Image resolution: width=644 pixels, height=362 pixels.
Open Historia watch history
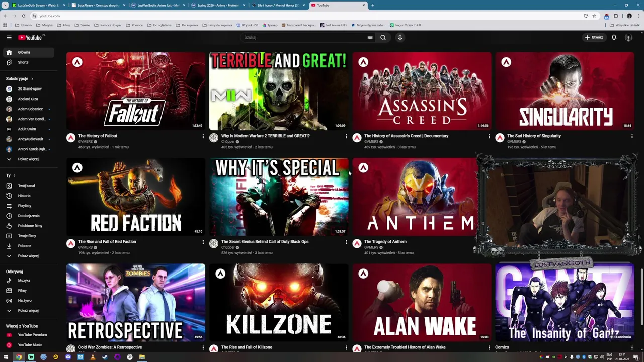28,196
